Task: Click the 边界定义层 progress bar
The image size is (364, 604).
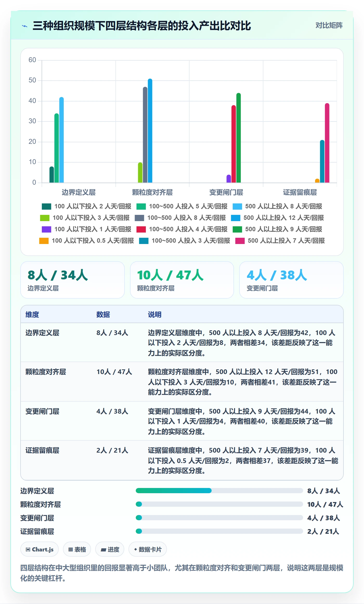Action: 219,491
